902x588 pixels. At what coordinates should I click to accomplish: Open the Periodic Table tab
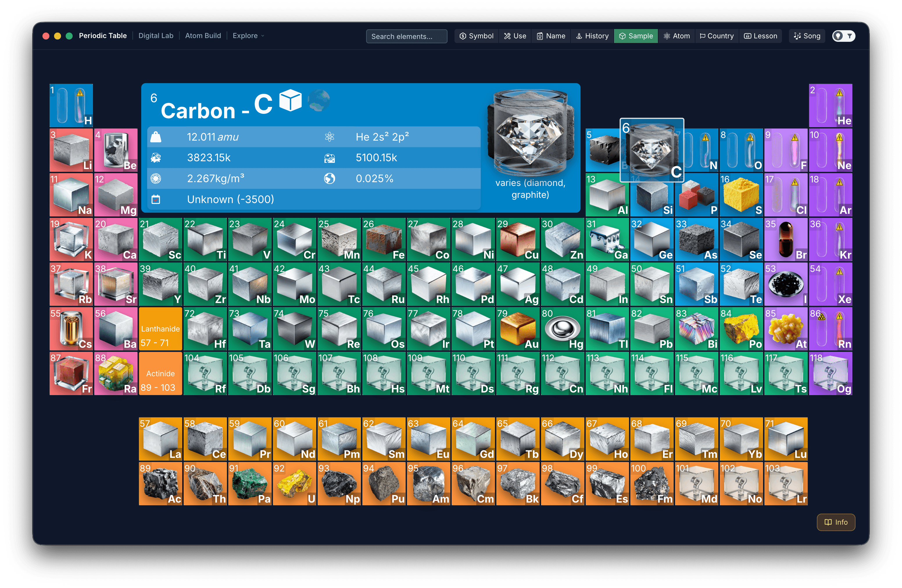(x=103, y=36)
